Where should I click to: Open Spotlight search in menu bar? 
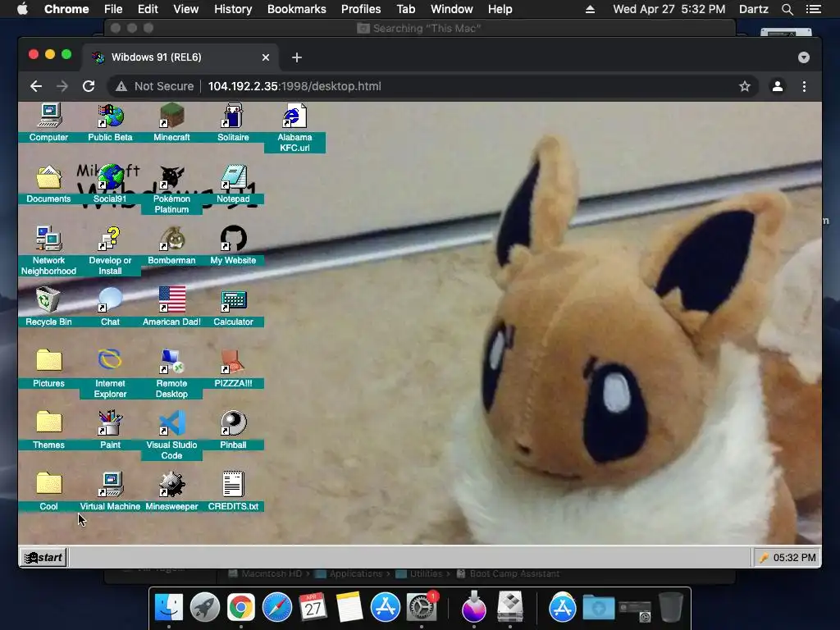click(x=787, y=9)
